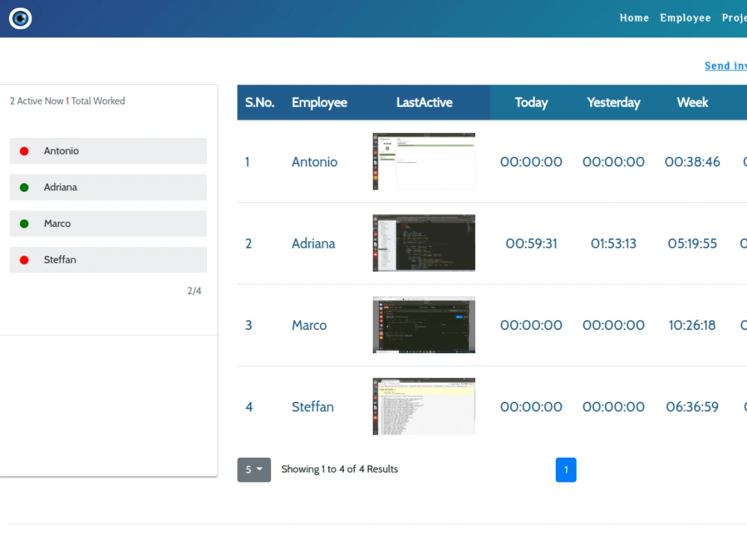Screen dimensions: 747x560
Task: Click Adriana's Week time 05:19:55
Action: click(x=692, y=243)
